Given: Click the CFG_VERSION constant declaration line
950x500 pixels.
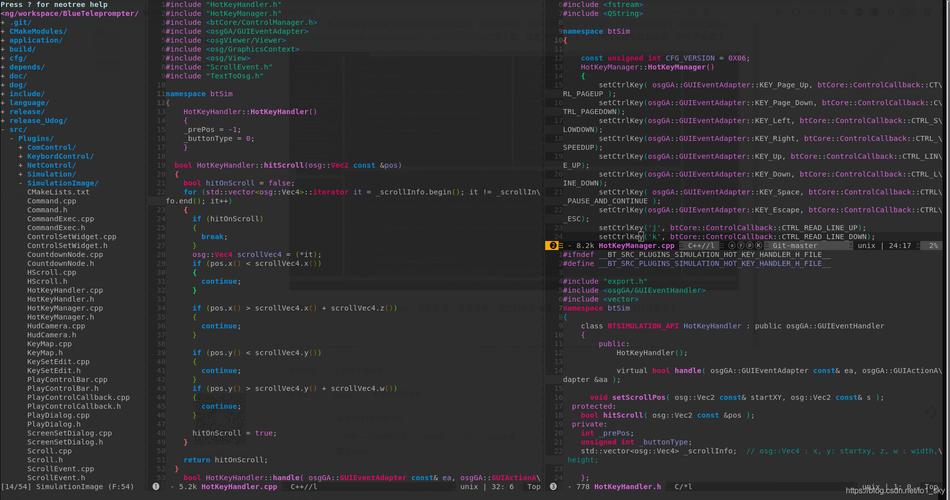Looking at the screenshot, I should [665, 58].
